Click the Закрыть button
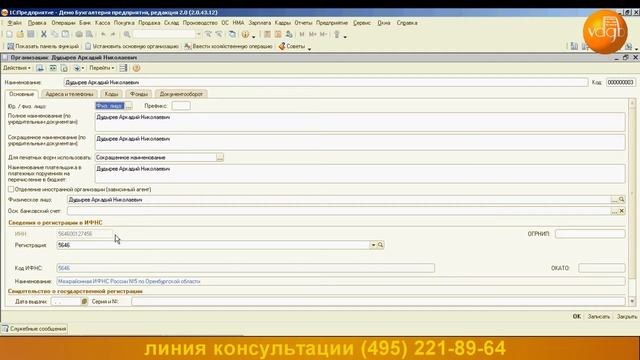Screen dimensions: 640x360 pyautogui.click(x=627, y=316)
